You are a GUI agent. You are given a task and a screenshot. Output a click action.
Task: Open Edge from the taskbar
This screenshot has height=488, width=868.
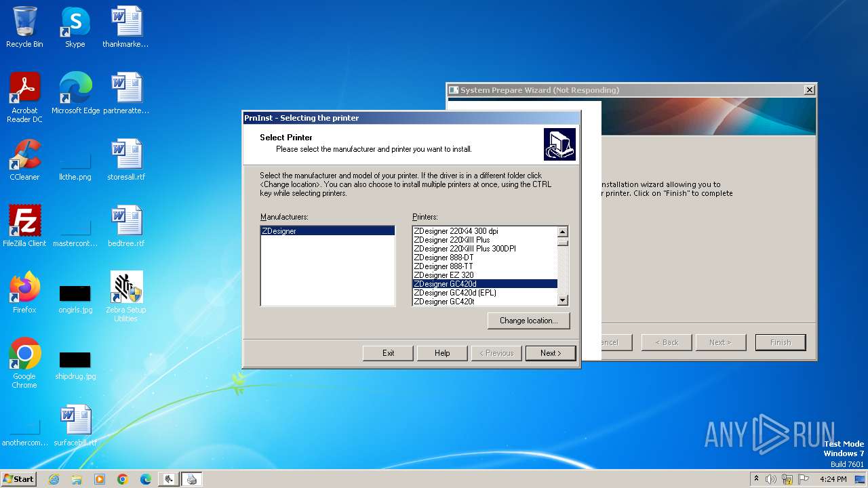point(146,479)
